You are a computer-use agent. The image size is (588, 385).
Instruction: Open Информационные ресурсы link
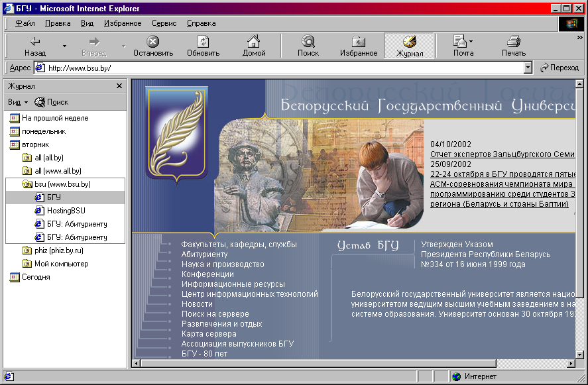[x=233, y=284]
